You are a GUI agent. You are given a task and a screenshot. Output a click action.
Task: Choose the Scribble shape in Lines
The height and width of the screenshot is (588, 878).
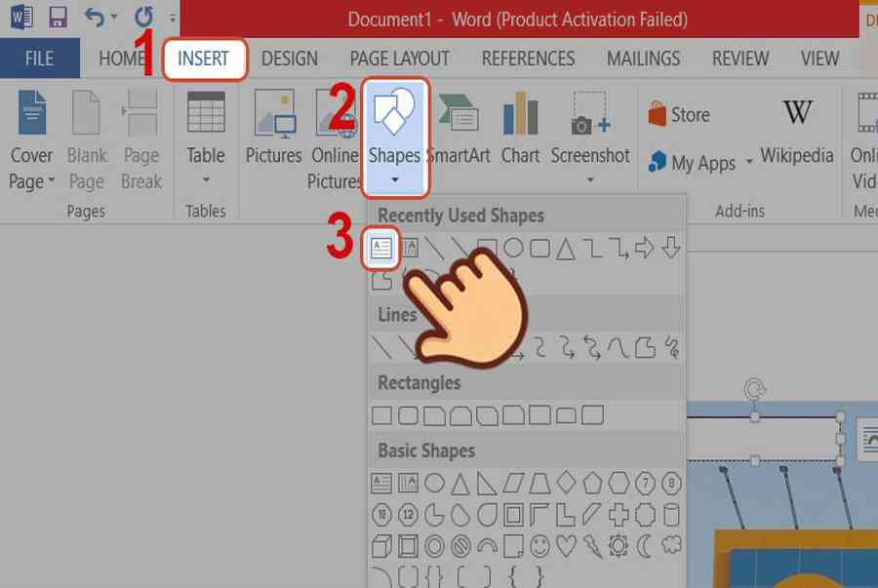point(671,347)
